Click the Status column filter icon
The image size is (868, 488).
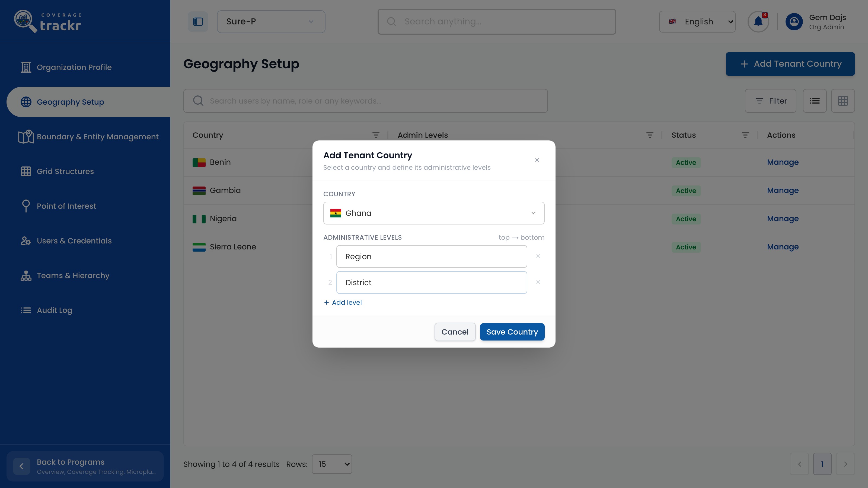(x=745, y=135)
